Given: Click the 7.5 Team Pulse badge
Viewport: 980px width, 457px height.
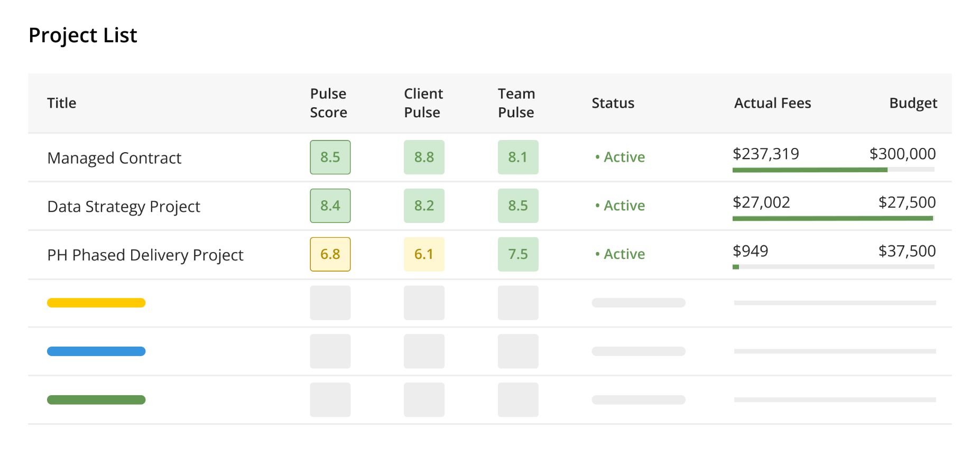Looking at the screenshot, I should click(518, 255).
